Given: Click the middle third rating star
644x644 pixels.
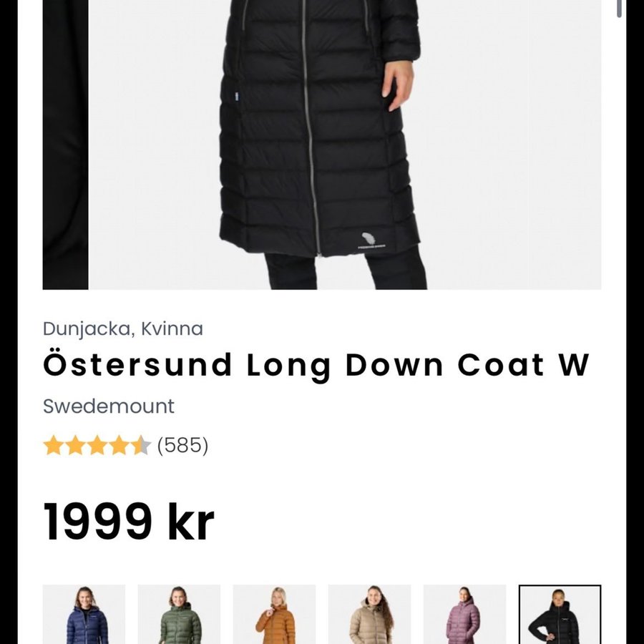Looking at the screenshot, I should coord(97,445).
